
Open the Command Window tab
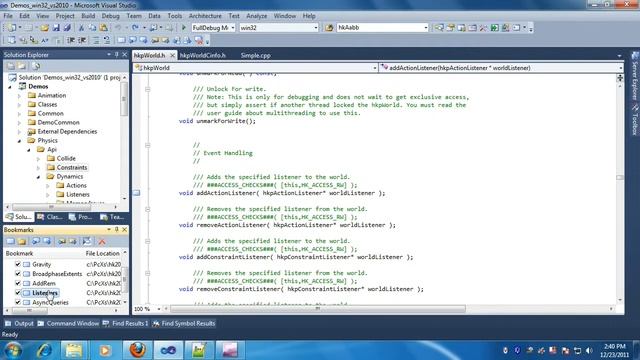(68, 323)
